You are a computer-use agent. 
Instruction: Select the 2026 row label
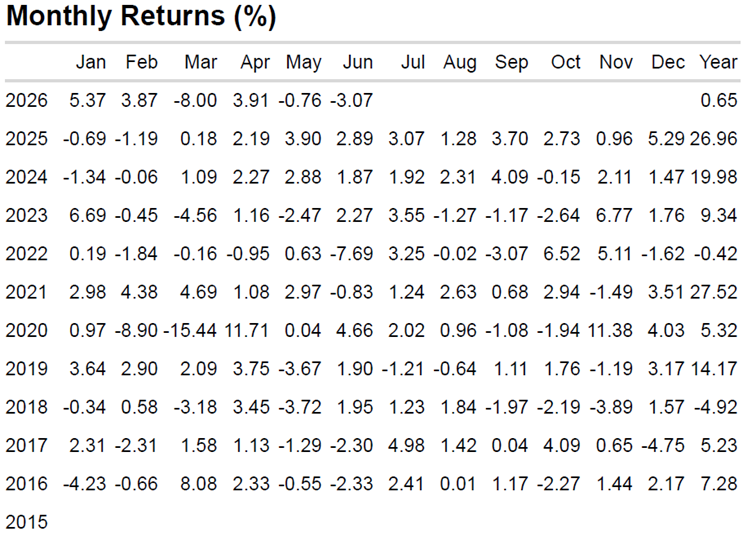(x=26, y=101)
